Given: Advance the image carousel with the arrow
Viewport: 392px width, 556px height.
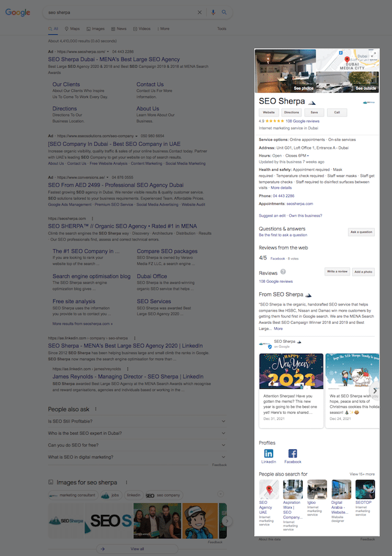Looking at the screenshot, I should coord(227,521).
